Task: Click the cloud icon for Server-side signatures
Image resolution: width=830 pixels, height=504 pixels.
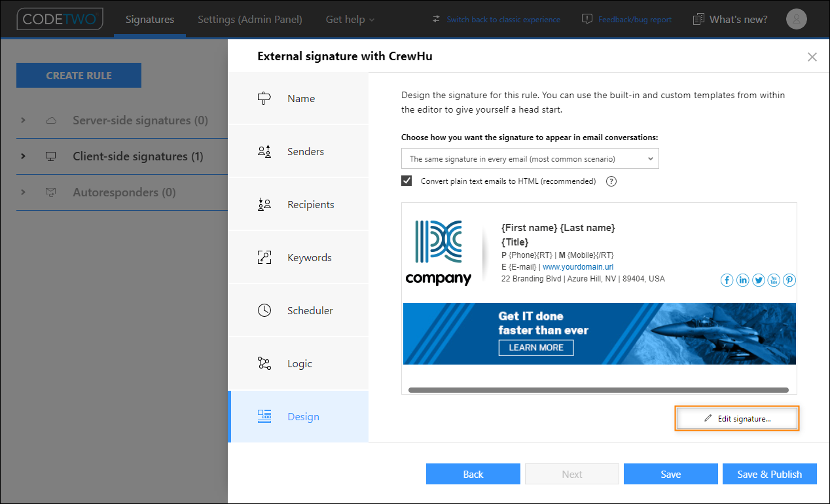Action: tap(51, 120)
